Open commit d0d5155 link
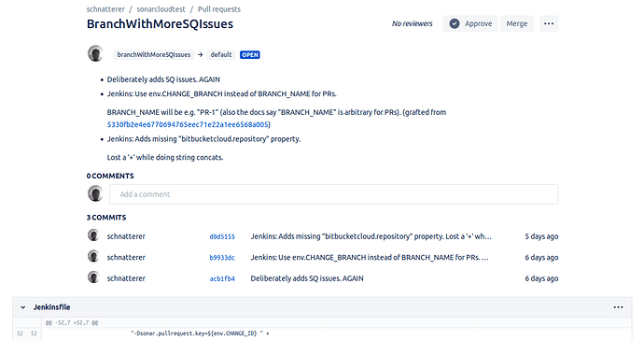 (222, 236)
